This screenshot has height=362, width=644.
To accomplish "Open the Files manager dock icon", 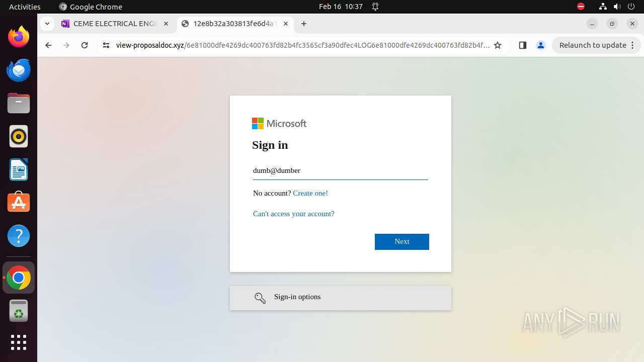I will pos(19,103).
